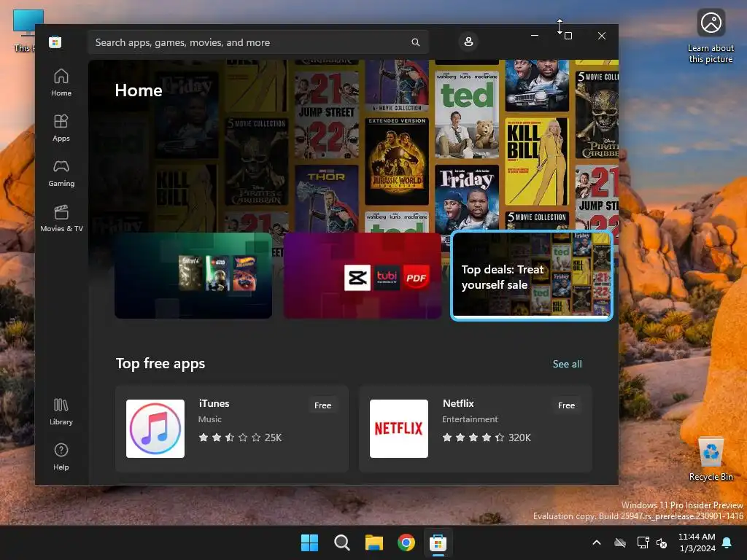The image size is (747, 560).
Task: Go to the Gaming section
Action: pyautogui.click(x=61, y=173)
